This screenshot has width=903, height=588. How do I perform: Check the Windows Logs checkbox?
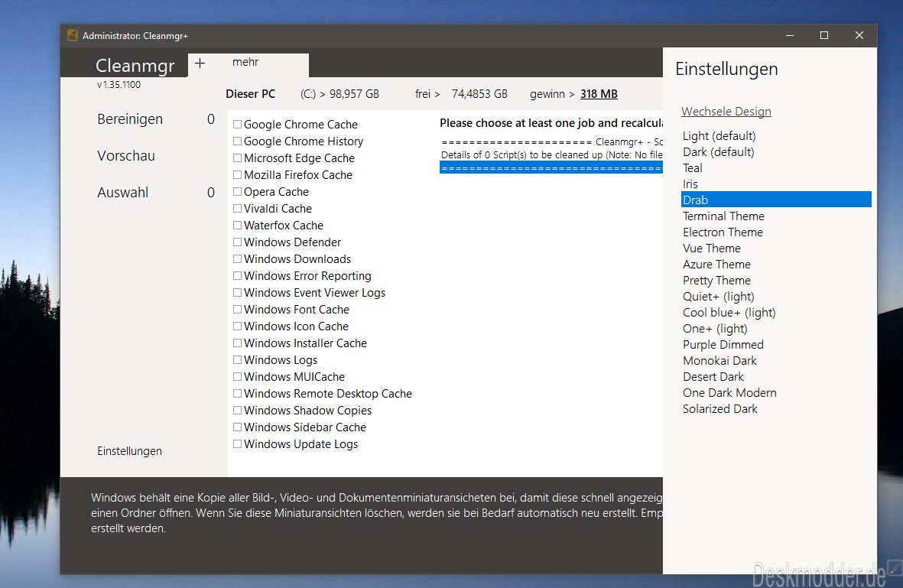[237, 360]
